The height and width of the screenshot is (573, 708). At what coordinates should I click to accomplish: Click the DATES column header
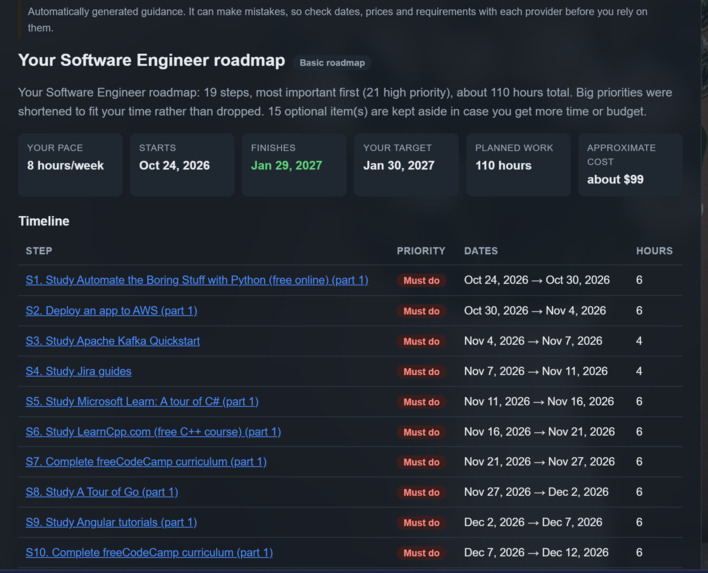(481, 251)
